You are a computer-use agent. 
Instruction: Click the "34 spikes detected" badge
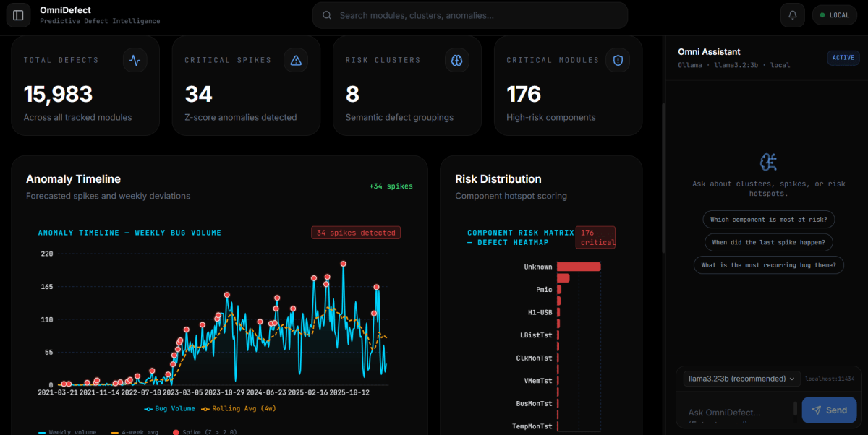[356, 233]
